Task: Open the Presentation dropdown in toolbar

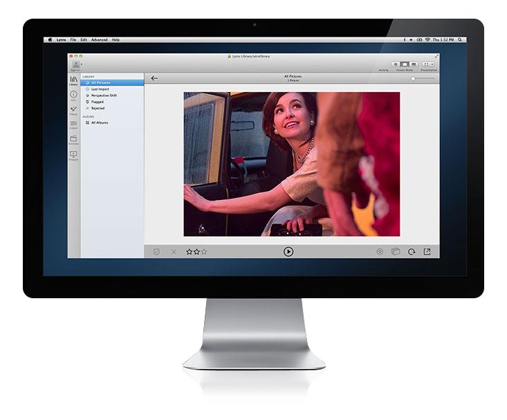Action: (428, 64)
